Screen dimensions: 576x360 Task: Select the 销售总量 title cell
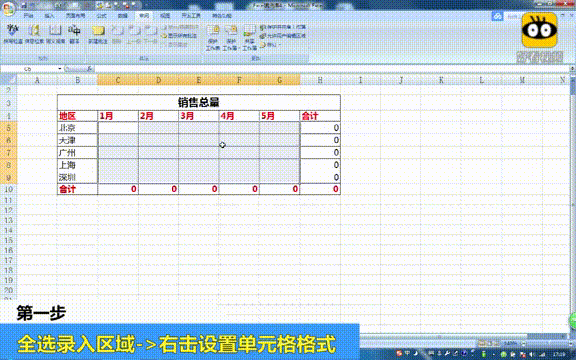[x=199, y=102]
